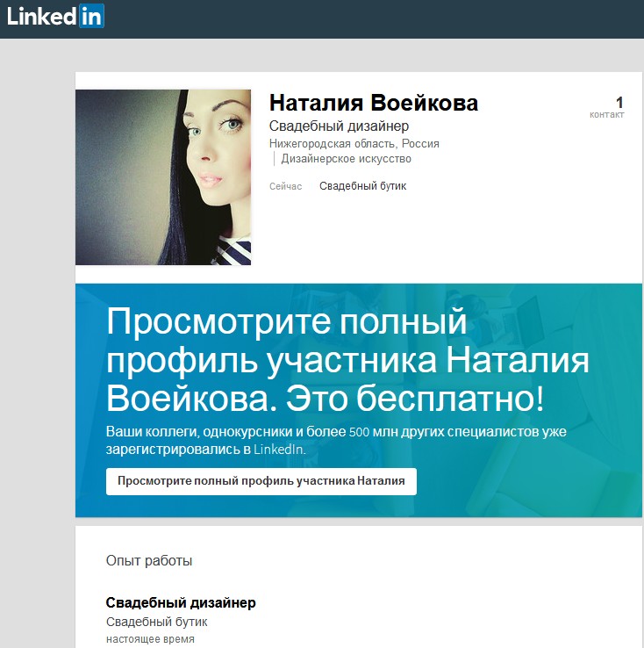Open current company 'Свадебный бутик' in header
Viewport: 644px width, 648px height.
pyautogui.click(x=363, y=186)
